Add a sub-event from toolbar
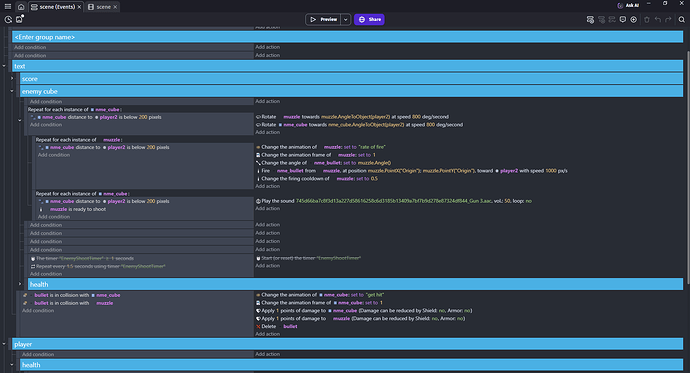Viewport: 690px width, 373px height. point(601,19)
